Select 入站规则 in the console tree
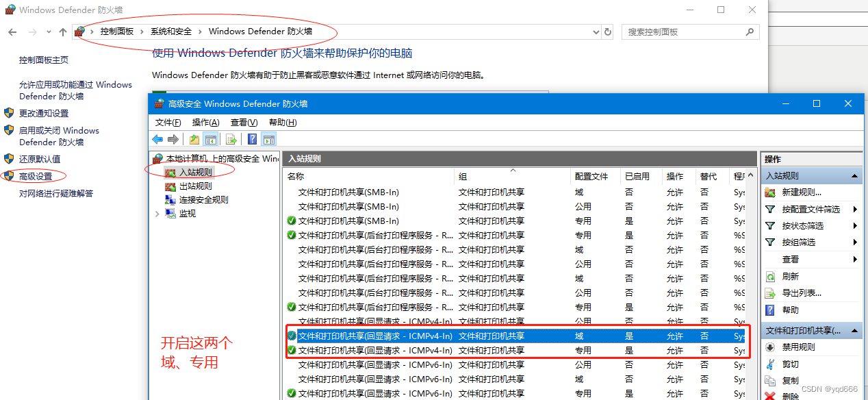The height and width of the screenshot is (400, 868). coord(195,172)
